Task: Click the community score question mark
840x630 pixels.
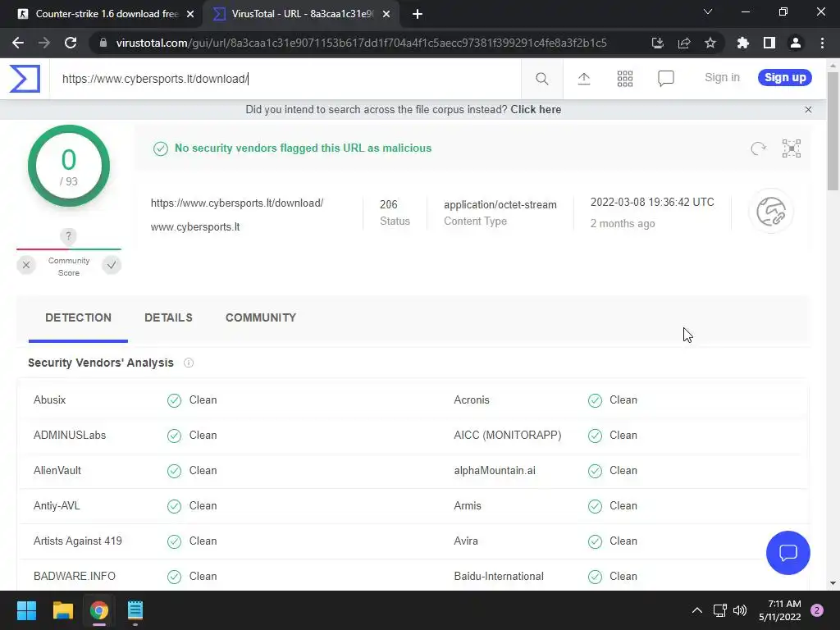Action: pos(68,235)
